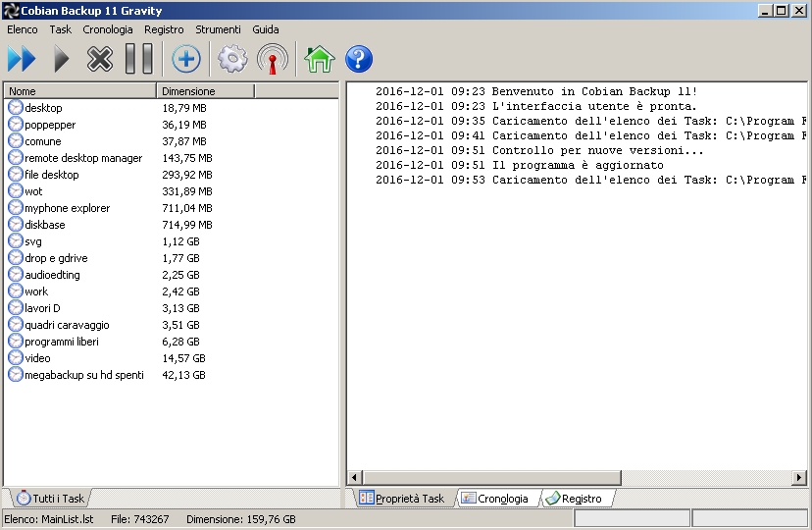Viewport: 812px width, 530px height.
Task: Switch to the Cronologia bottom tab
Action: coord(495,499)
